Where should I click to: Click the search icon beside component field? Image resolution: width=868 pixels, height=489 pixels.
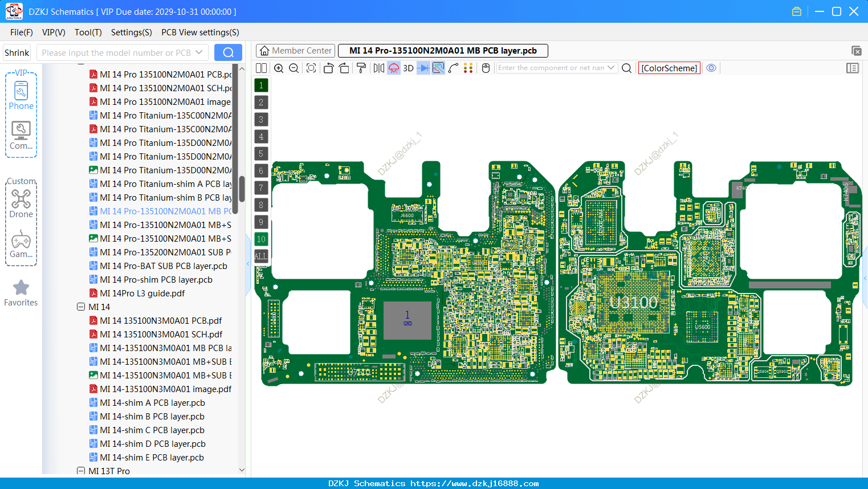click(626, 68)
